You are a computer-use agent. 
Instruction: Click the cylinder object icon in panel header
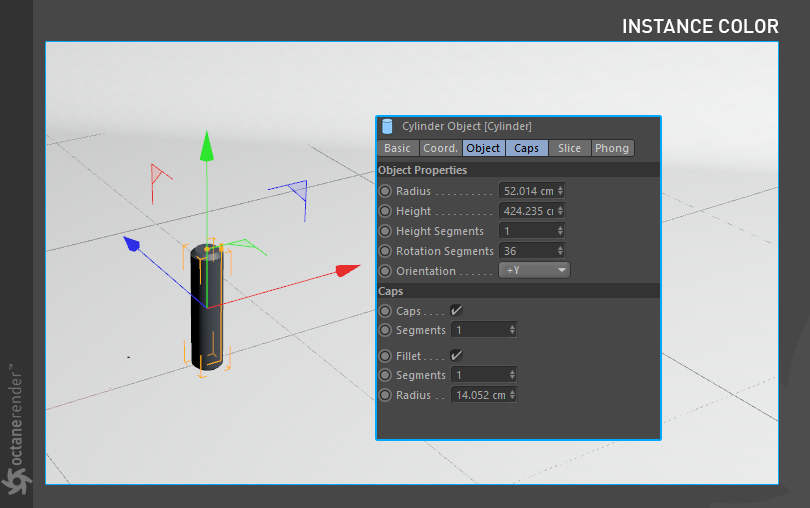[x=387, y=126]
